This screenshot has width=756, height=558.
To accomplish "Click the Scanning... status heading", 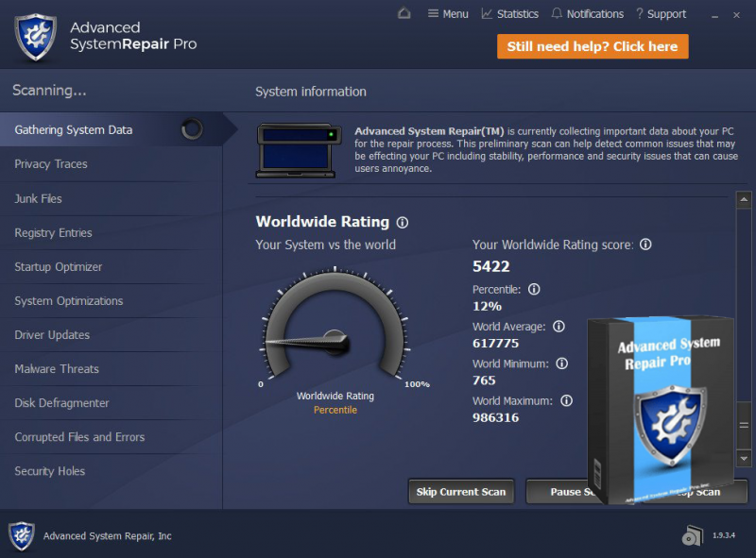I will [49, 90].
